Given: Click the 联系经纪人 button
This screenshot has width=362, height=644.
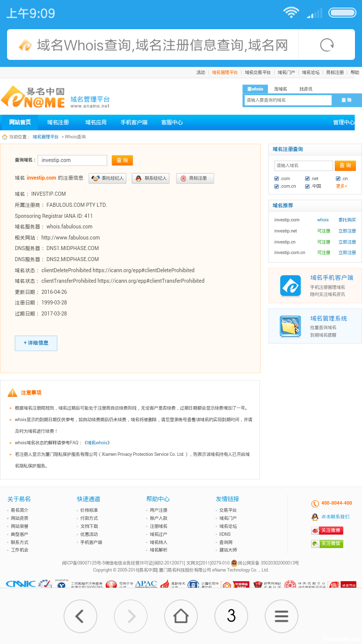Looking at the screenshot, I should click(150, 178).
